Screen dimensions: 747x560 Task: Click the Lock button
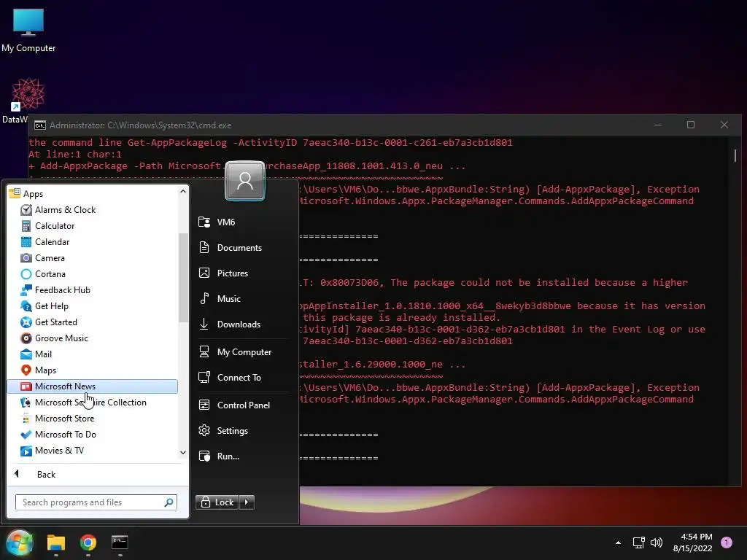pos(217,502)
